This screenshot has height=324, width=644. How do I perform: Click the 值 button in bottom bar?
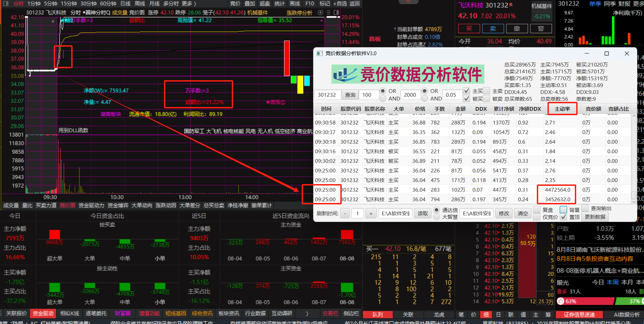[523, 314]
